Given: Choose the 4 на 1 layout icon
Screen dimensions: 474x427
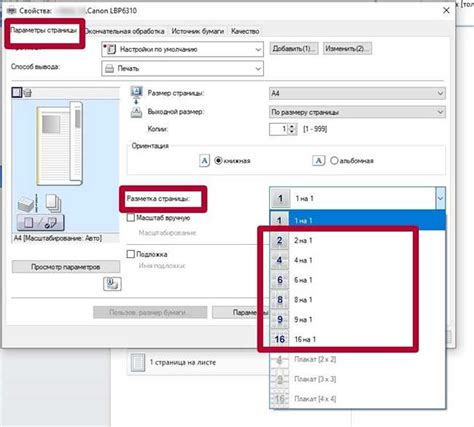Looking at the screenshot, I should point(279,260).
